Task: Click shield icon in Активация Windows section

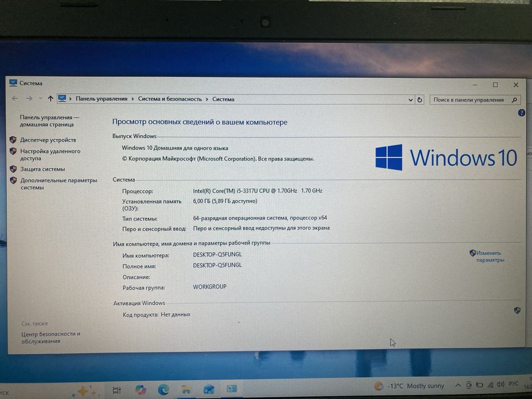Action: (517, 310)
